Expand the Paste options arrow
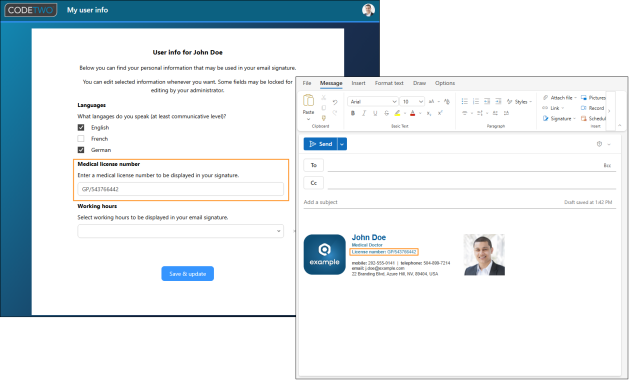Viewport: 629px width, 382px height. click(308, 119)
